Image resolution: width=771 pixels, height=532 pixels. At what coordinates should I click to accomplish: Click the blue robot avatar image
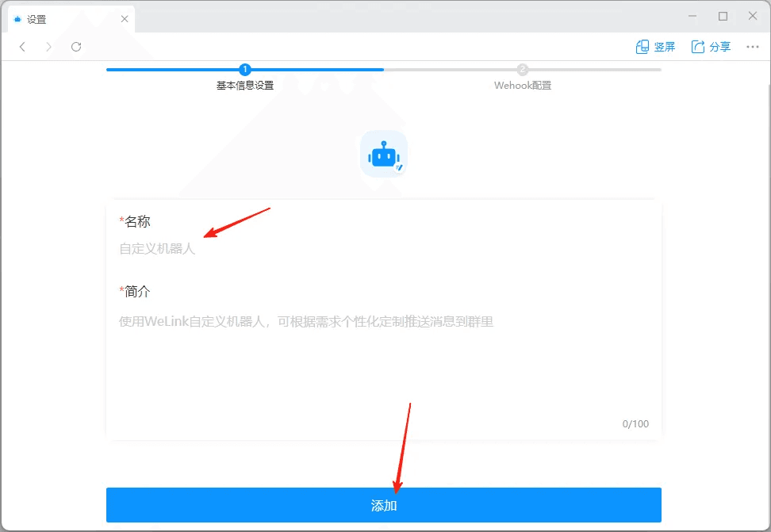point(383,154)
